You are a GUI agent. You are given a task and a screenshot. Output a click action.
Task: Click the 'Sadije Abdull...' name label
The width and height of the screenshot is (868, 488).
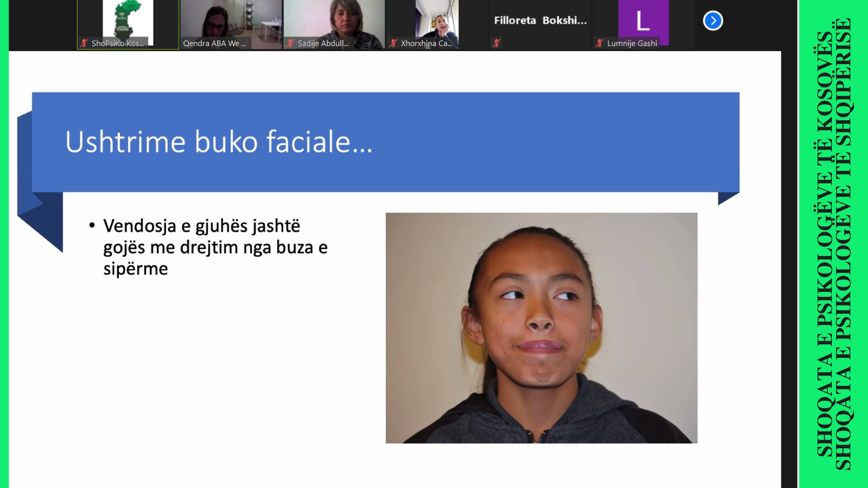coord(323,43)
